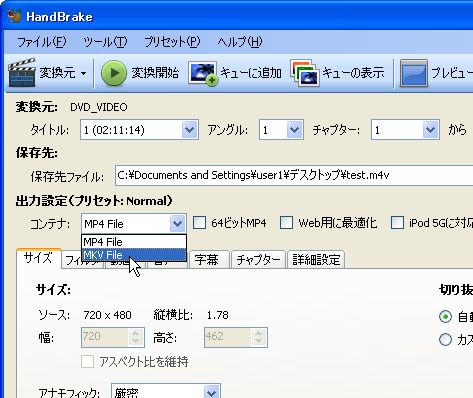Screen dimensions: 473x398
Task: Open the 変換元 source dropdown arrow
Action: 83,73
